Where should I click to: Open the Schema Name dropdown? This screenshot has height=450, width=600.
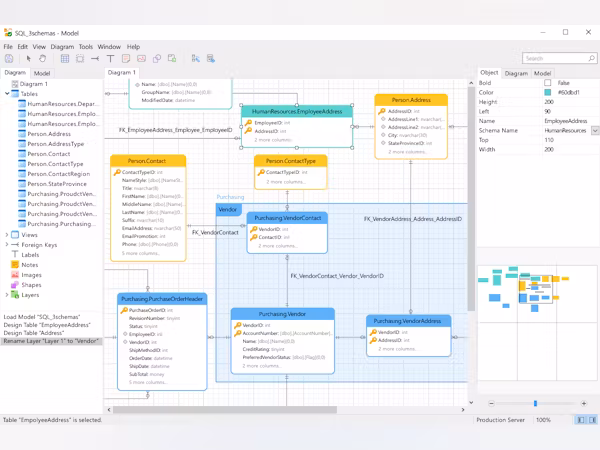(595, 130)
